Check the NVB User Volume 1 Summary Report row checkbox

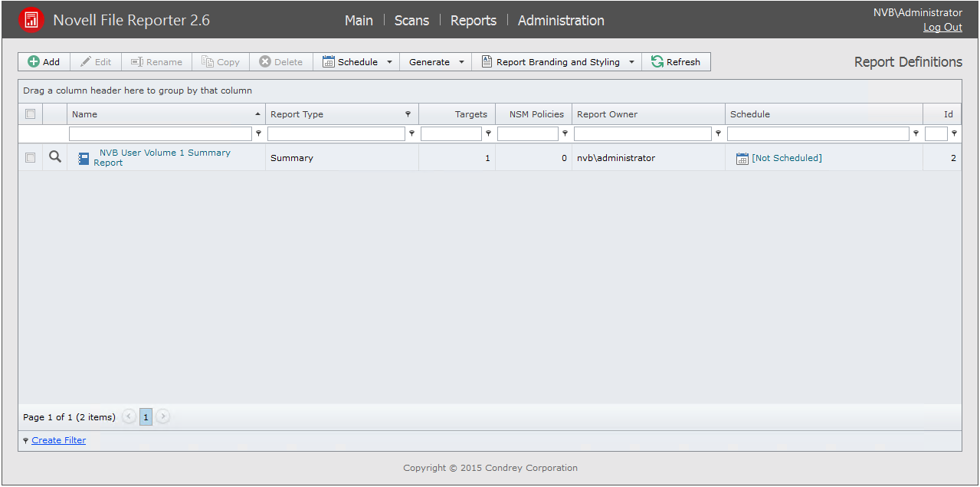click(x=31, y=157)
